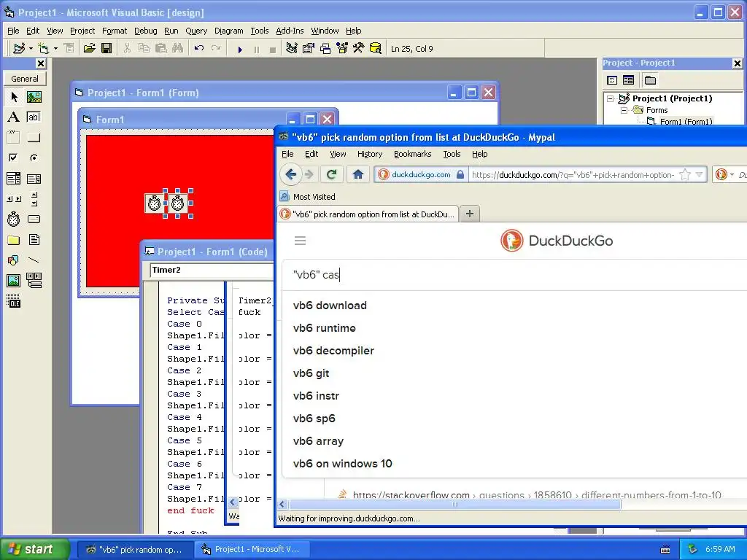Image resolution: width=747 pixels, height=560 pixels.
Task: Open the Add Form dropdown arrow
Action: pyautogui.click(x=55, y=48)
